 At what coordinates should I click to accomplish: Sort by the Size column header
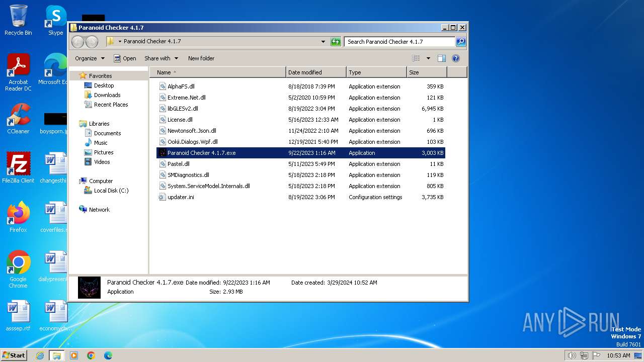coord(427,72)
